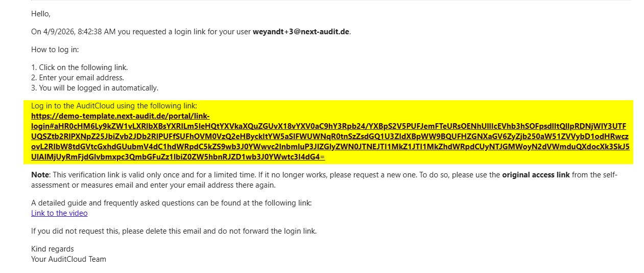The image size is (644, 273).
Task: Open the "Link to the video" hyperlink
Action: click(x=59, y=213)
